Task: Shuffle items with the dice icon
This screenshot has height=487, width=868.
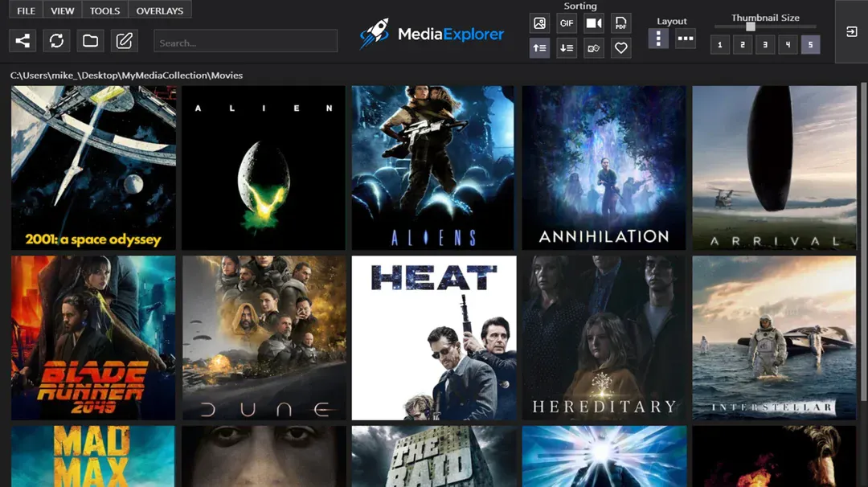Action: coord(593,48)
